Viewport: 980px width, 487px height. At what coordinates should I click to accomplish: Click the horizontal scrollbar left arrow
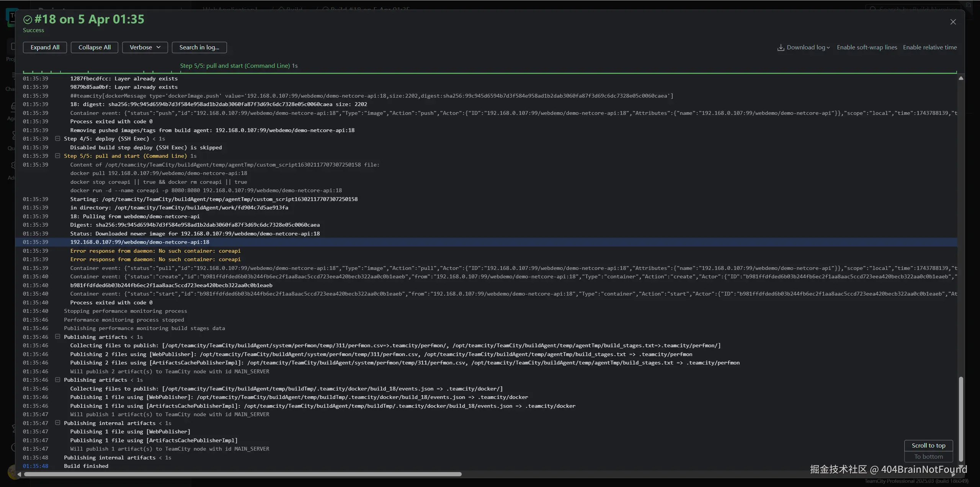(19, 474)
